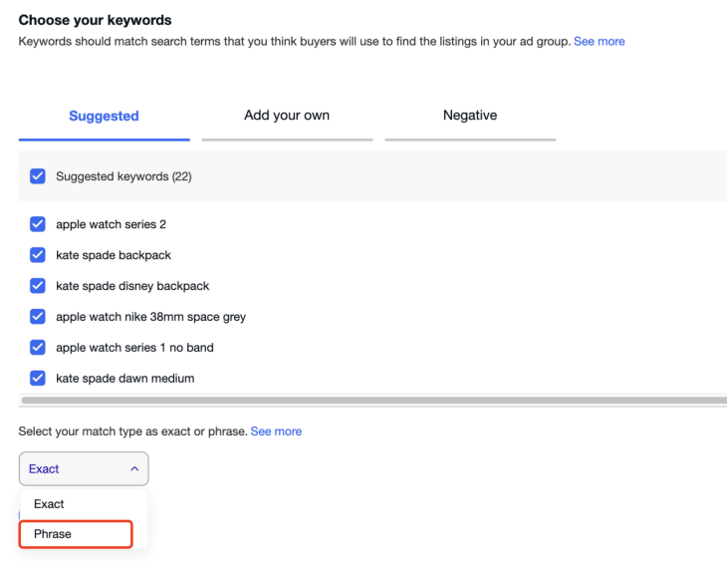Screen dimensions: 728x563
Task: Open See more link for match type
Action: [276, 431]
